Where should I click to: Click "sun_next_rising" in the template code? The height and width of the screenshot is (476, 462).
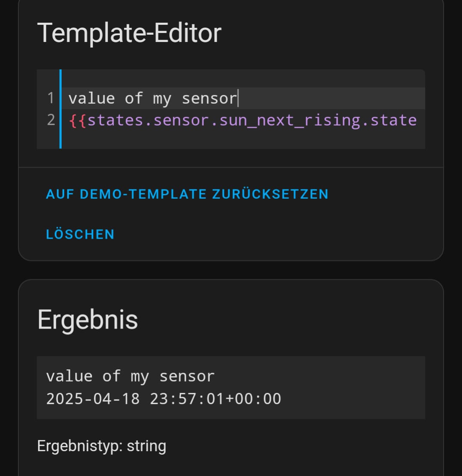coord(290,120)
